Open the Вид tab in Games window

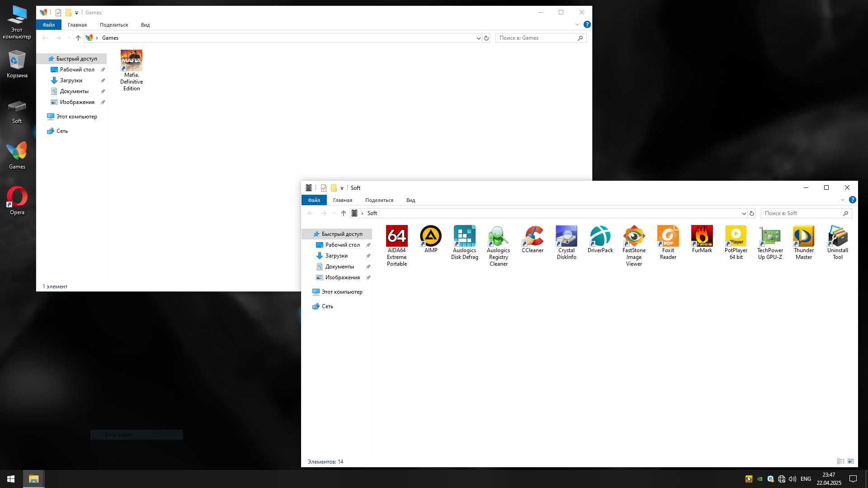(x=145, y=25)
